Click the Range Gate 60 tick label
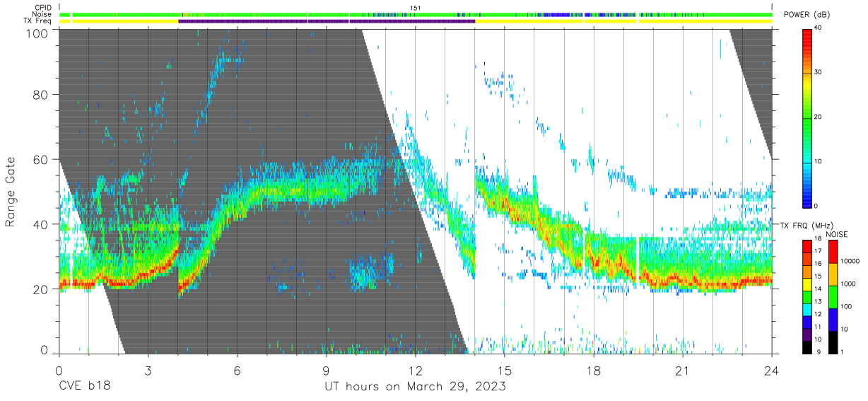The width and height of the screenshot is (868, 401). [x=42, y=160]
